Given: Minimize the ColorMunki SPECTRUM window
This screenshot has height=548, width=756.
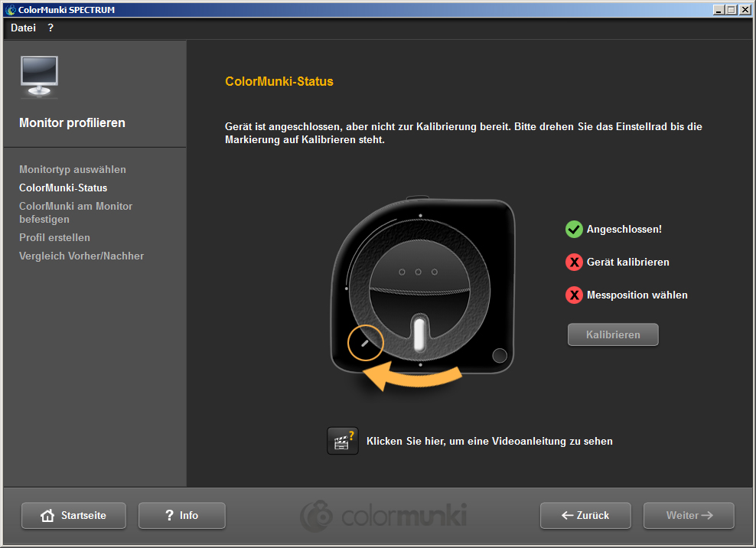Looking at the screenshot, I should coord(719,10).
